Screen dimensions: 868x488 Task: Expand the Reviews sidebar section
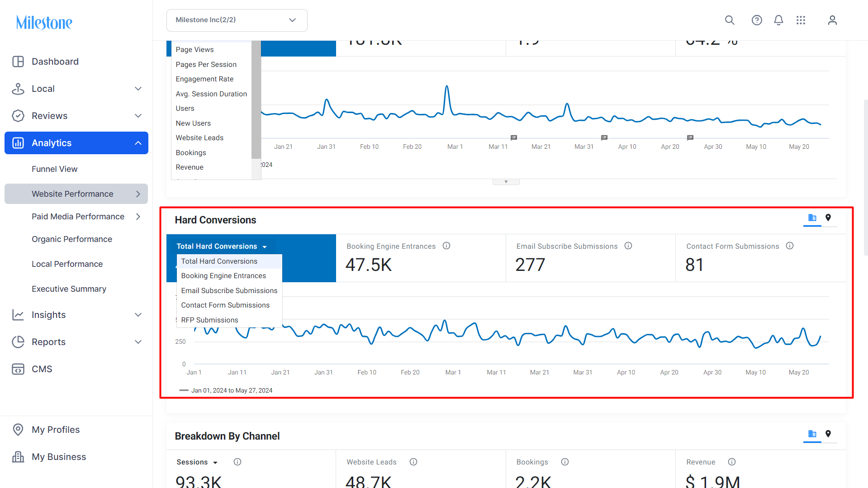tap(138, 116)
